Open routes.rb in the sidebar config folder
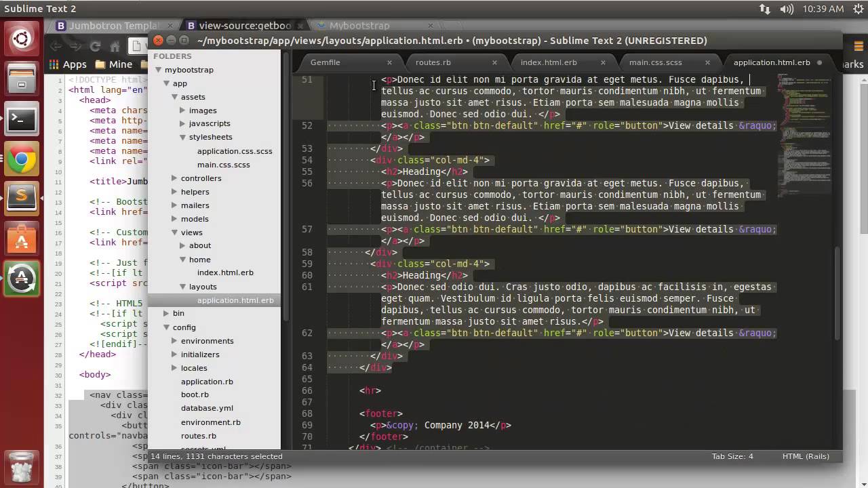The image size is (868, 488). coord(199,436)
